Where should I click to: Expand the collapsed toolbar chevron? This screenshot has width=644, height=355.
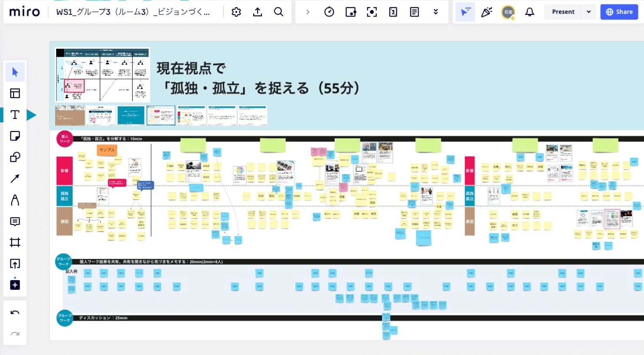(x=308, y=12)
